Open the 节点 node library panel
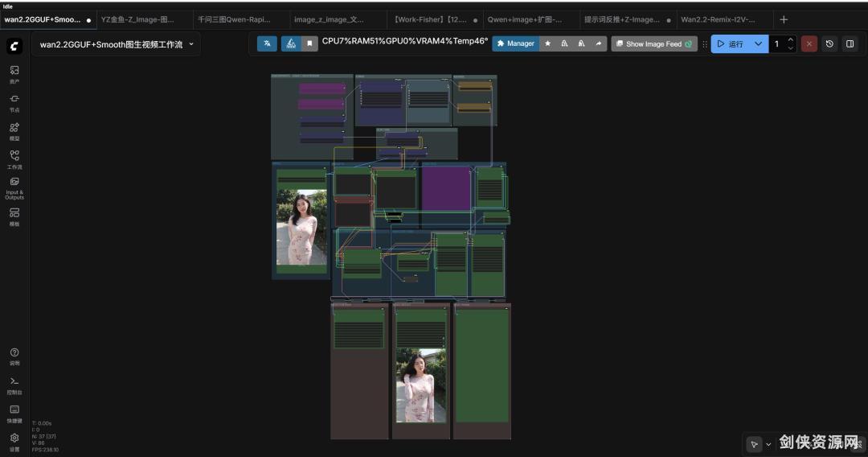This screenshot has width=868, height=457. coord(14,102)
